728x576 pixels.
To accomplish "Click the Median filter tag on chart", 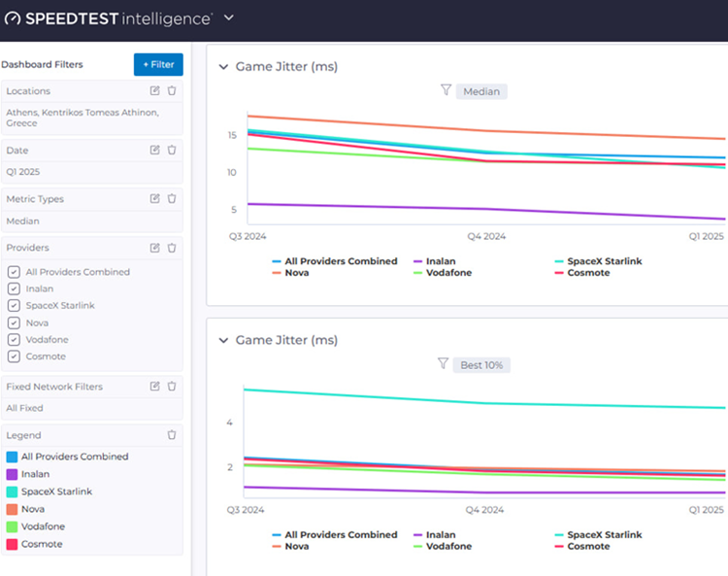I will (480, 91).
